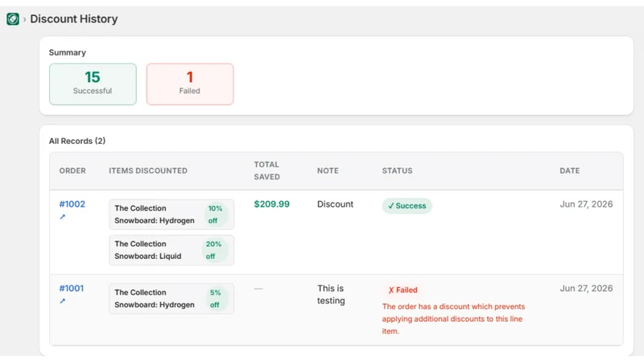This screenshot has height=362, width=644.
Task: Click the Discount note for order #1002
Action: (x=335, y=204)
